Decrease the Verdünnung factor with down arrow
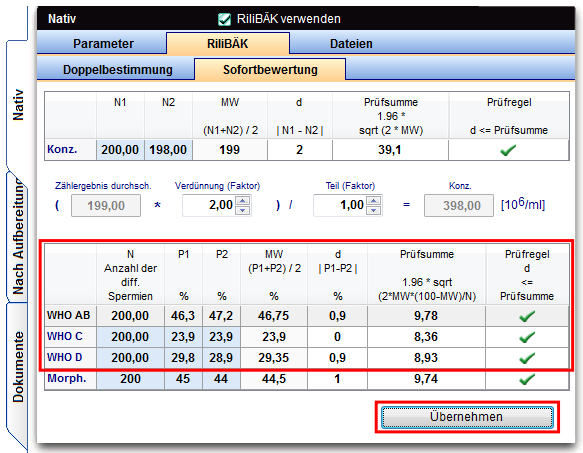This screenshot has width=583, height=453. tap(242, 211)
